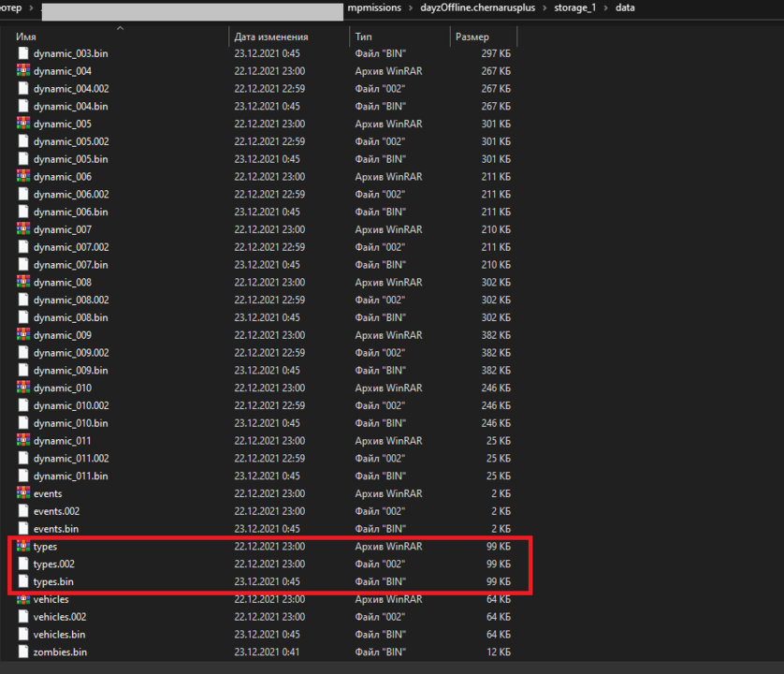Click the dynamic_006.002 file name
Viewport: 784px width, 674px height.
[x=71, y=194]
